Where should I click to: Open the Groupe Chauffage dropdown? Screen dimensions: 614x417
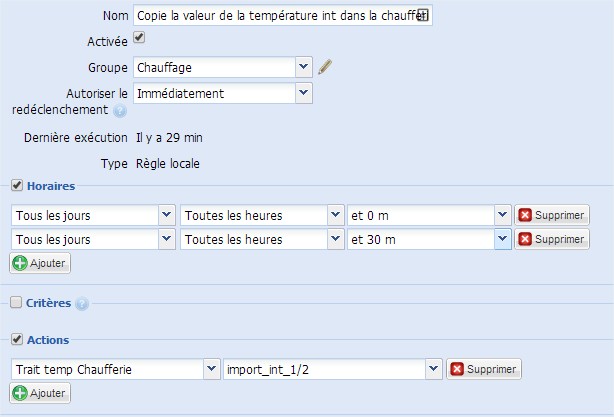[x=304, y=67]
